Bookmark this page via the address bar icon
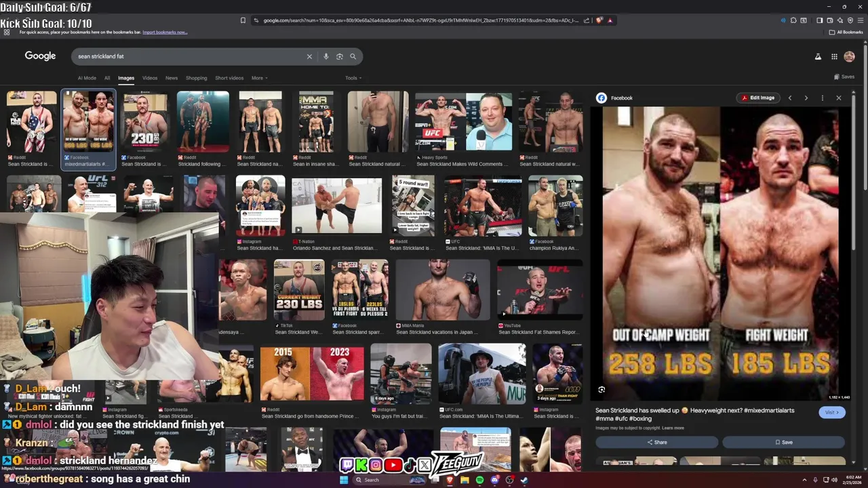868x488 pixels. click(243, 20)
